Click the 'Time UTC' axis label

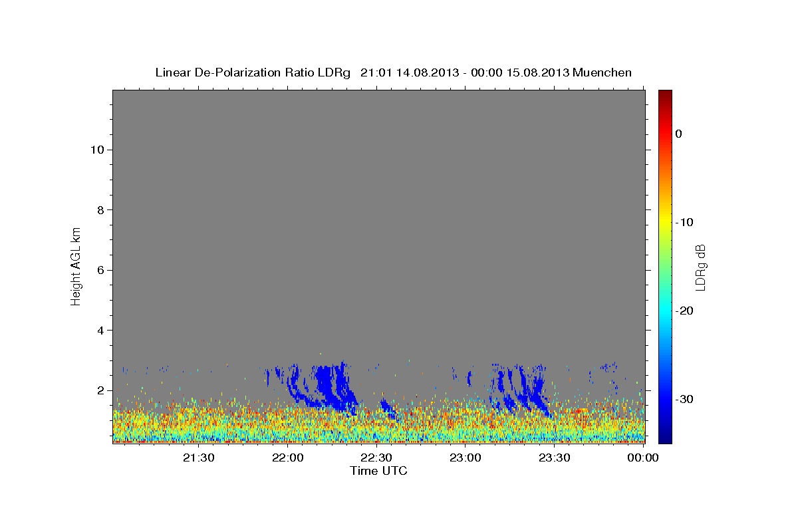click(378, 471)
